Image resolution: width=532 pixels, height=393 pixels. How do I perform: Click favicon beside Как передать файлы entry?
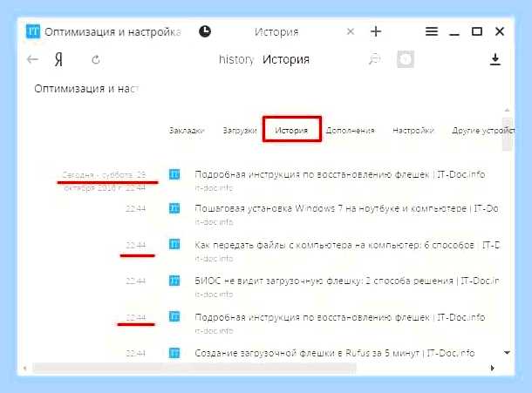174,244
